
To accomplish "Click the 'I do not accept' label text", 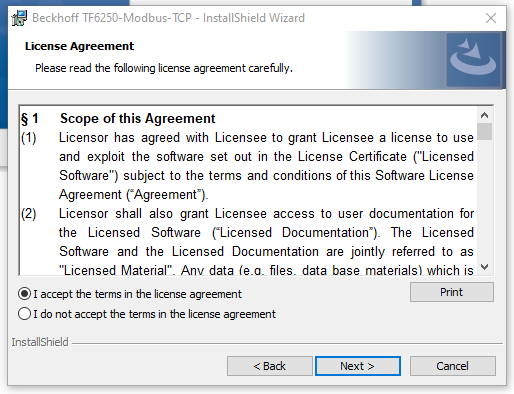I will (154, 314).
